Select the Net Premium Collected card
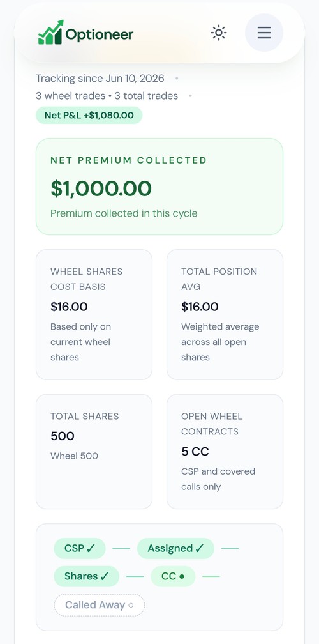This screenshot has width=319, height=644. 159,187
